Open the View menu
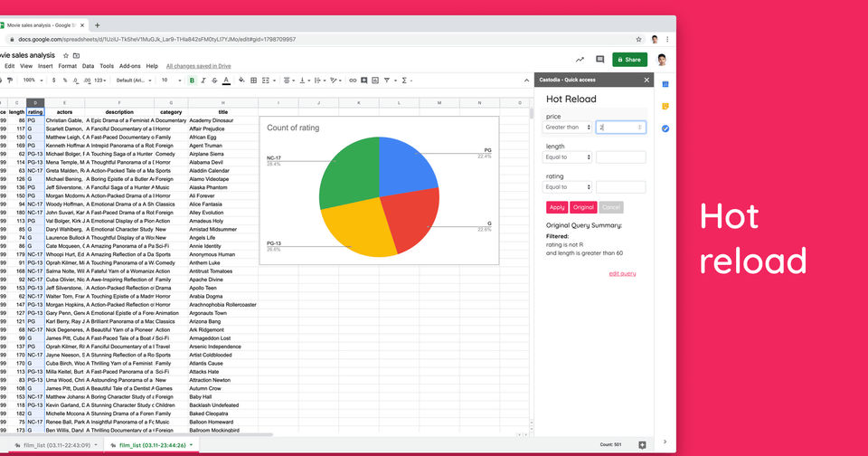The height and width of the screenshot is (456, 868). click(x=26, y=66)
